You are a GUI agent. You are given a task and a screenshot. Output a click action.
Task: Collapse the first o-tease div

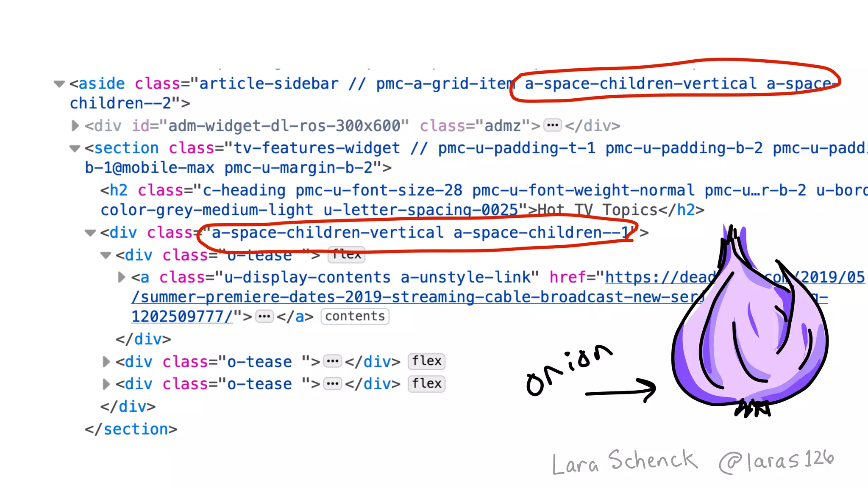click(x=106, y=255)
